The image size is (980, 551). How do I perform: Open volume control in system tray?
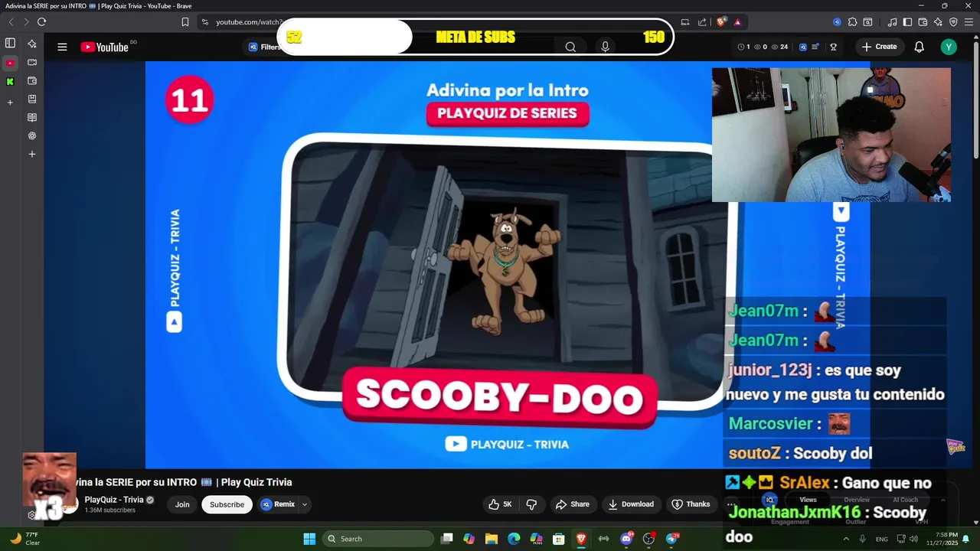[913, 539]
